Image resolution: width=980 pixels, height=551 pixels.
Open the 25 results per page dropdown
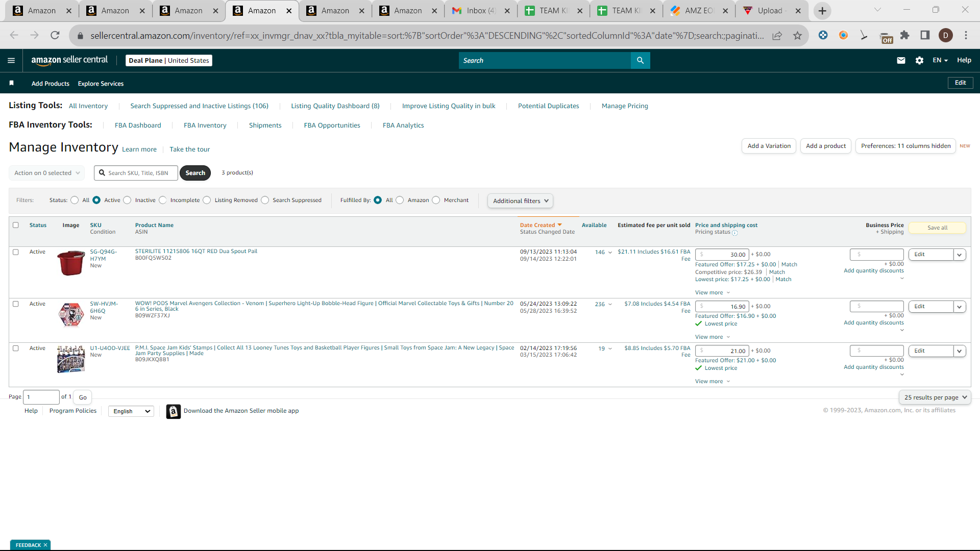(935, 397)
